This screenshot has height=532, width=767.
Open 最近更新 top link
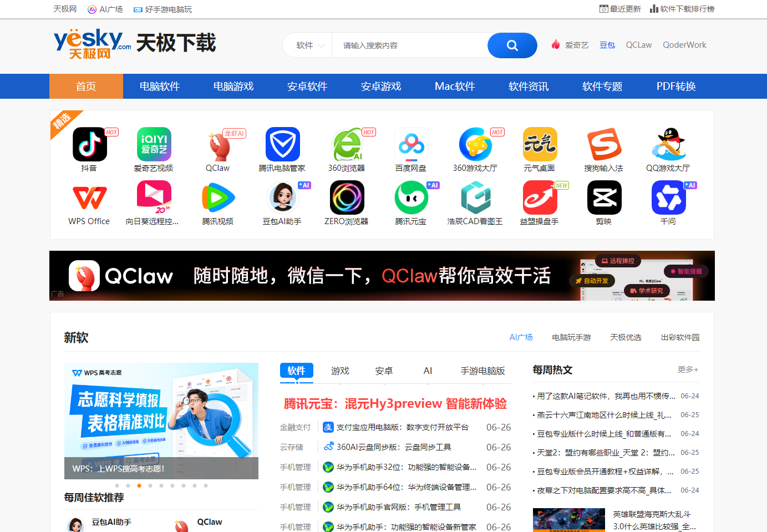620,9
